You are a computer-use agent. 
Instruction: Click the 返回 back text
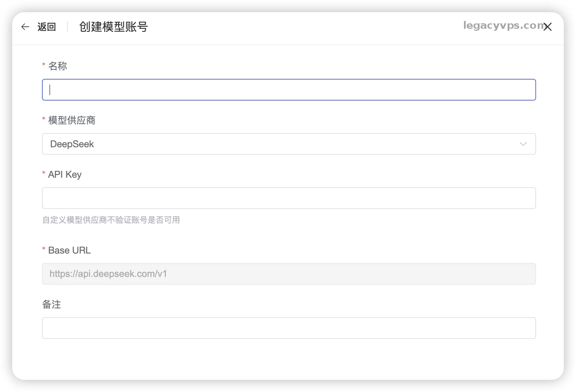pos(47,27)
